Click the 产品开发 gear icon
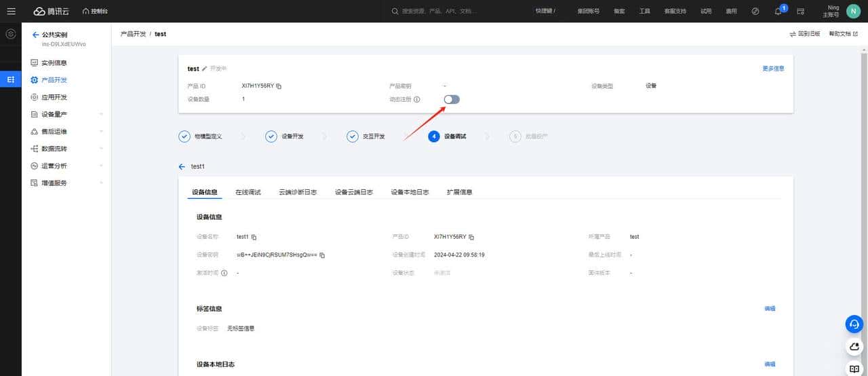The height and width of the screenshot is (376, 868). 35,79
